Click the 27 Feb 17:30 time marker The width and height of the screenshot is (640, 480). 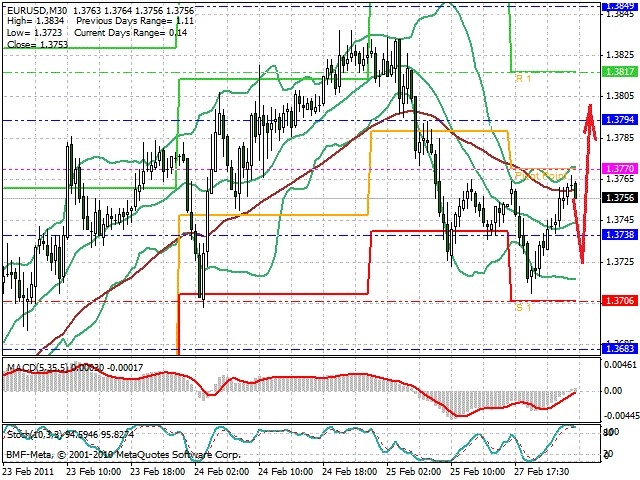pyautogui.click(x=542, y=472)
